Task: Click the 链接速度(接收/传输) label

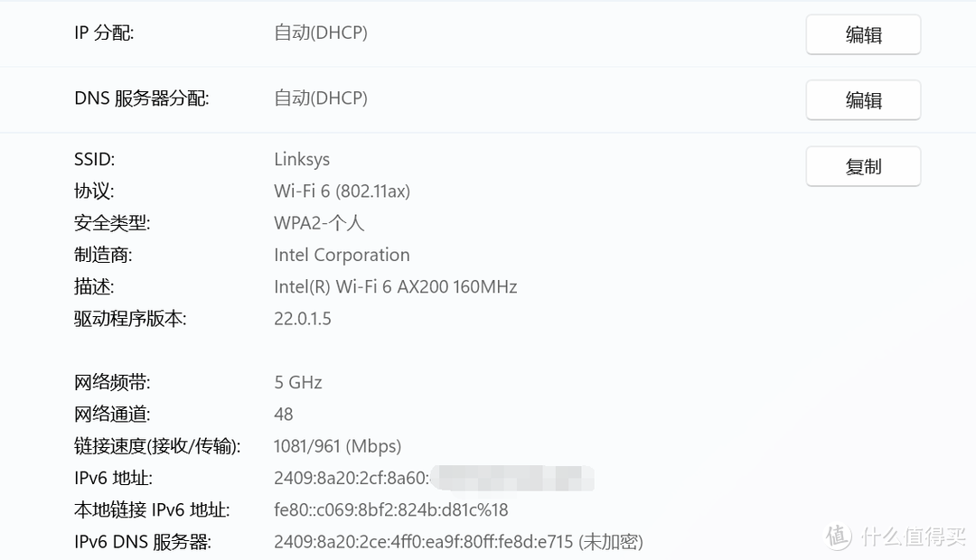Action: tap(157, 446)
